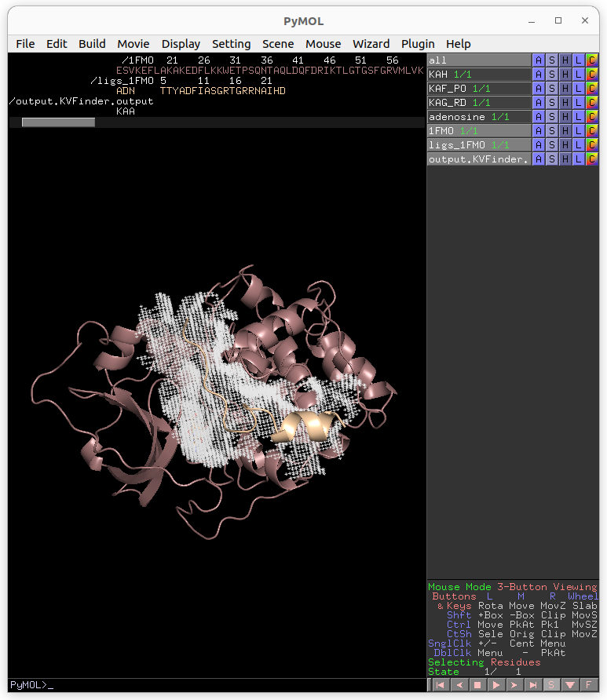The image size is (607, 700).
Task: Toggle visibility of the KAG_RD object
Action: [479, 103]
